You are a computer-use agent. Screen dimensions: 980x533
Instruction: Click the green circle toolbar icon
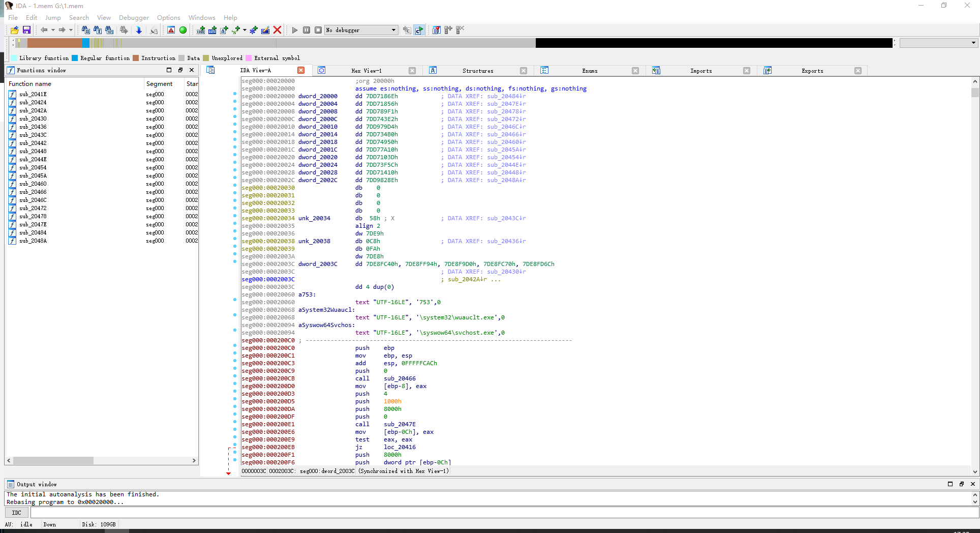(183, 30)
